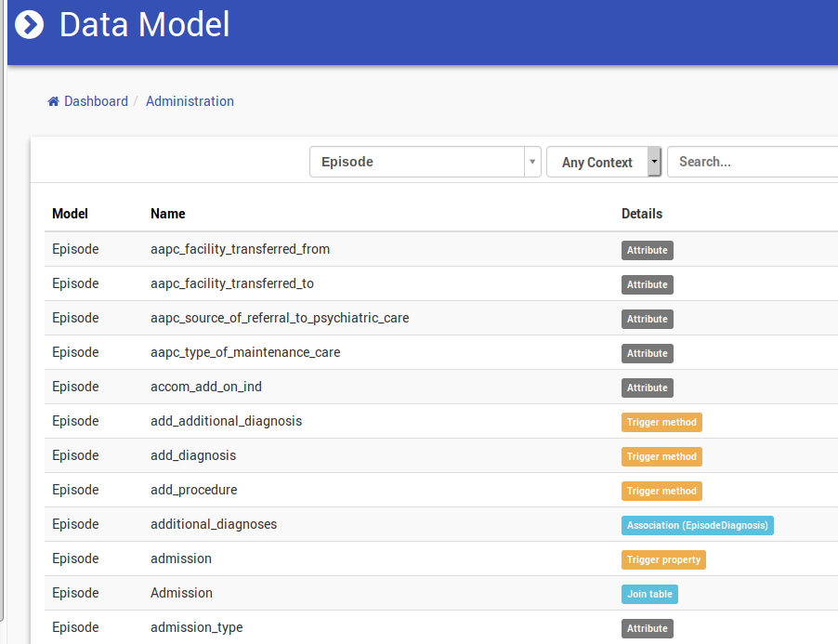The height and width of the screenshot is (644, 838).
Task: Expand the Episode selector arrow
Action: point(532,162)
